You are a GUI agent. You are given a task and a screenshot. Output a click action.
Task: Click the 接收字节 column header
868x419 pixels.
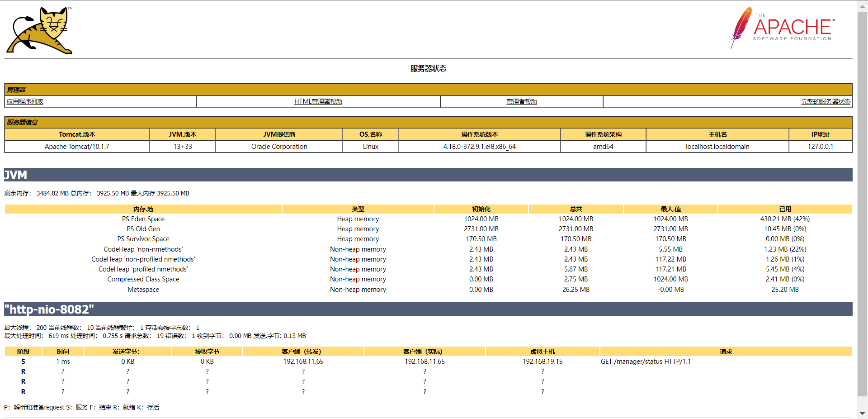pyautogui.click(x=208, y=352)
